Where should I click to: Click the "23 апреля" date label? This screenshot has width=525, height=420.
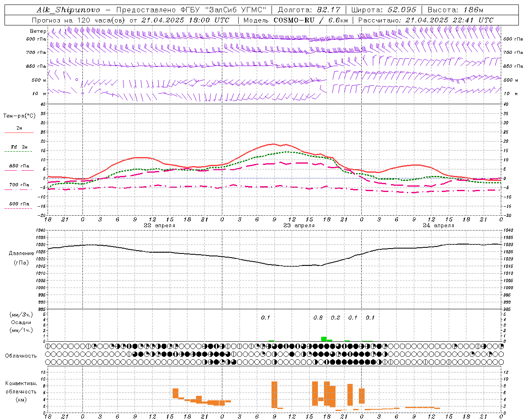point(299,226)
